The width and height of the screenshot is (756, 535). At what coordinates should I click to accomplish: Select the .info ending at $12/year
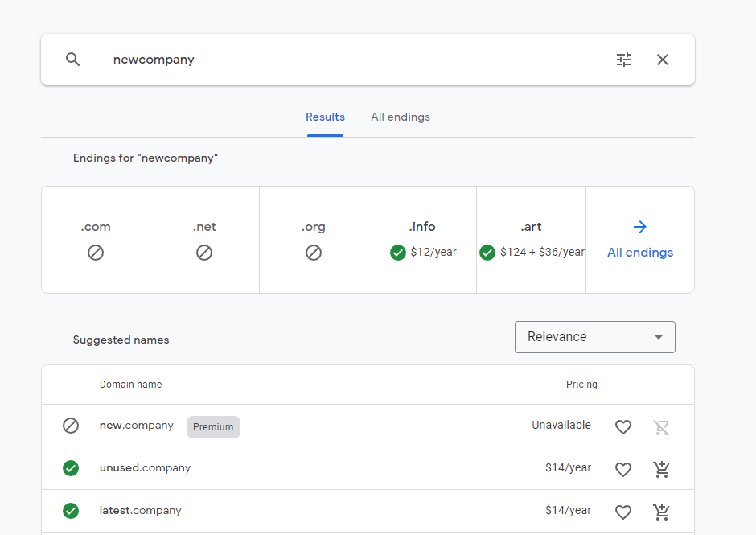[x=422, y=240]
